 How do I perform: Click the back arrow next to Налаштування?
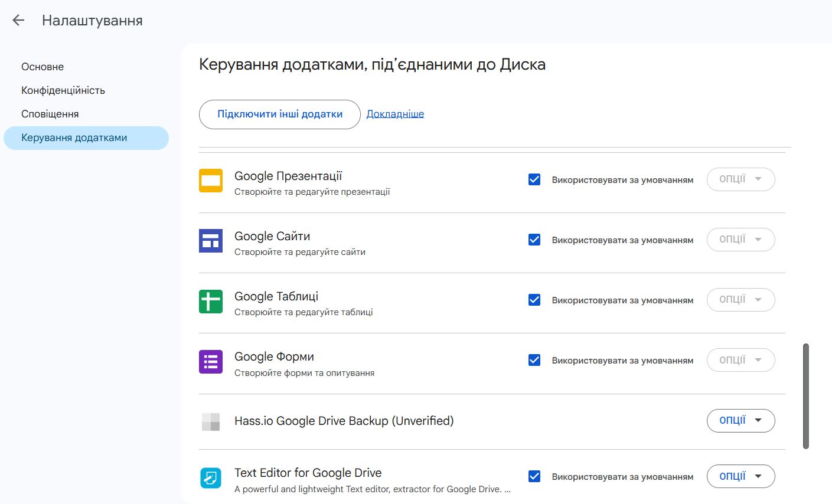click(18, 21)
